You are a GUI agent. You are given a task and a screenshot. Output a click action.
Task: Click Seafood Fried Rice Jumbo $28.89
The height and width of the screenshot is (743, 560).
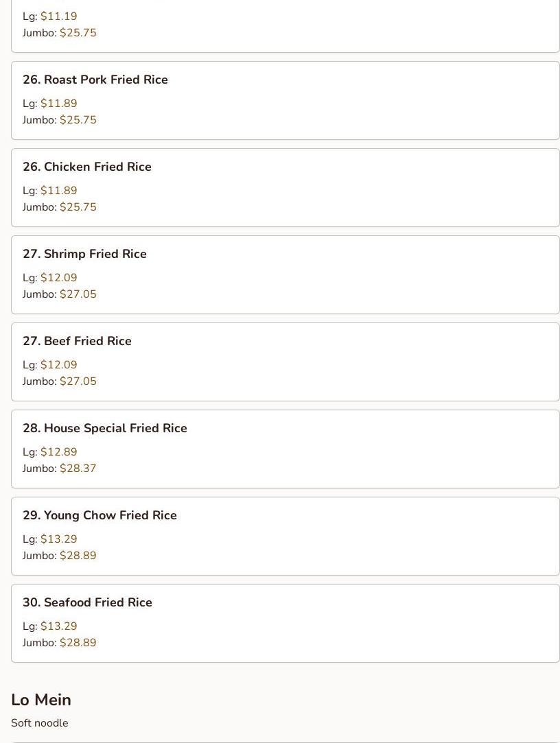coord(78,643)
